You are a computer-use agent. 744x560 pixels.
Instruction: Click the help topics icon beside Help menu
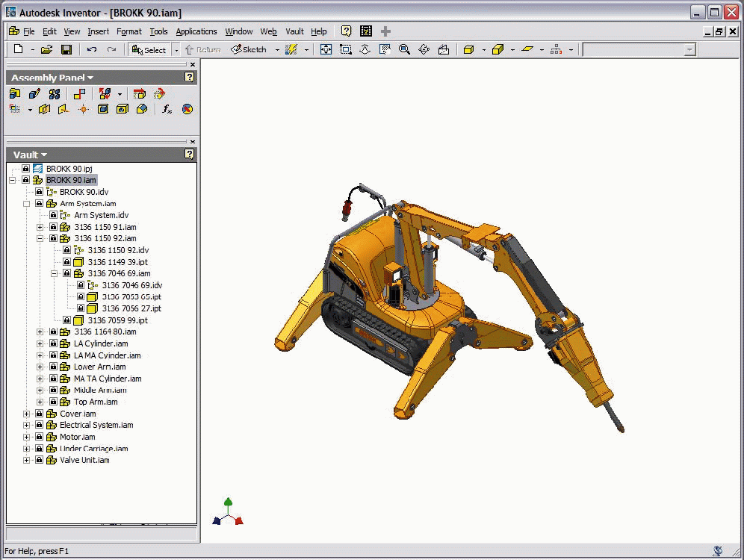[x=347, y=31]
